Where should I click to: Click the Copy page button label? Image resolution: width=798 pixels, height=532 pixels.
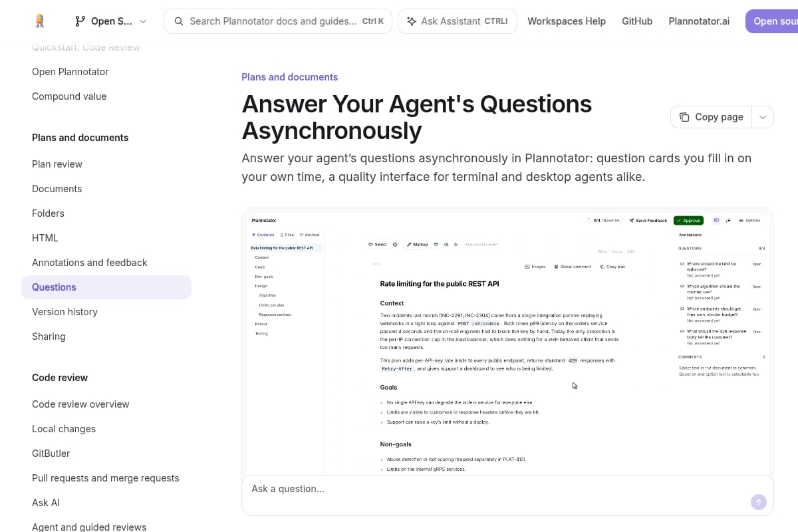(719, 117)
